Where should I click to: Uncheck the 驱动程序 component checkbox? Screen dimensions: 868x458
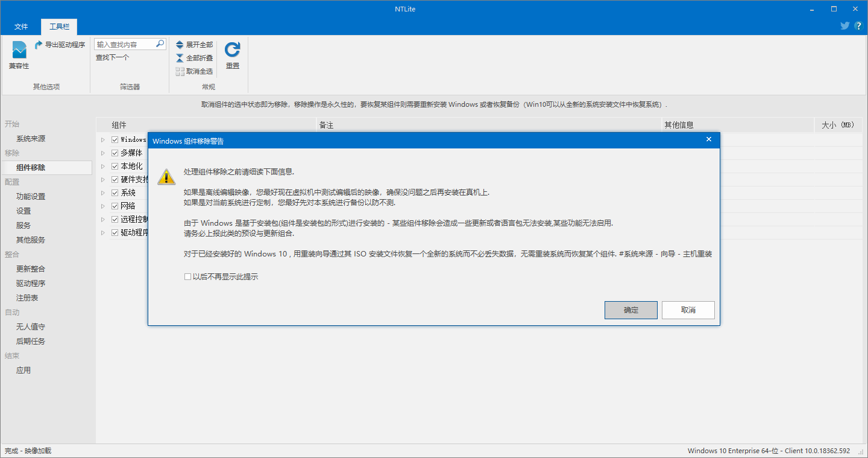point(115,232)
